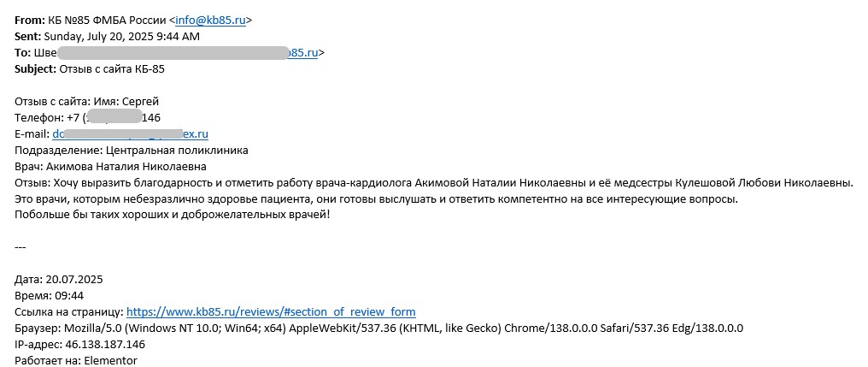This screenshot has height=367, width=868.
Task: Click the gray redaction block in the To field
Action: pos(173,53)
